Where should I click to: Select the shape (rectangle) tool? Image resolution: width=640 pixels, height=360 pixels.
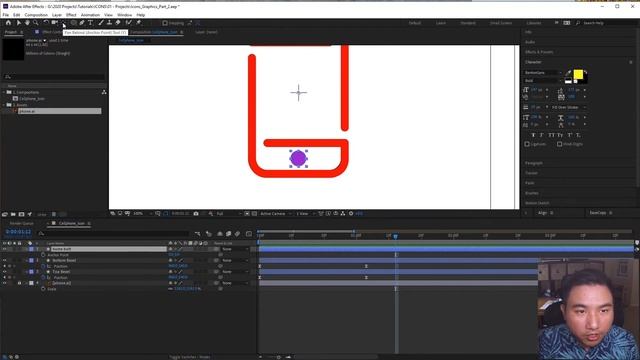[73, 23]
